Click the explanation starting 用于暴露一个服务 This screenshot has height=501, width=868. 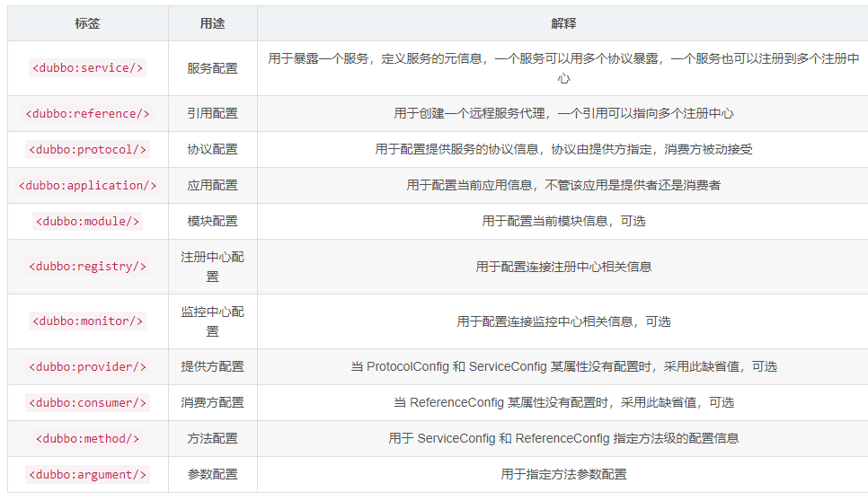pos(563,68)
